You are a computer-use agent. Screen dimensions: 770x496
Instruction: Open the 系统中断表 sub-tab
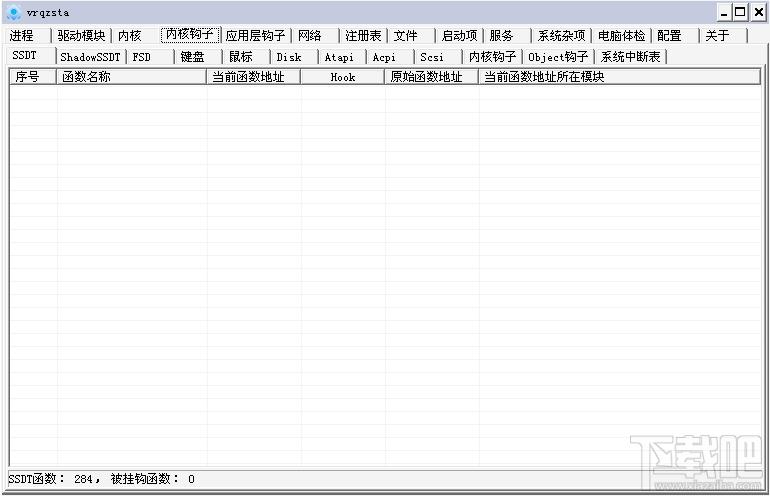[x=631, y=57]
